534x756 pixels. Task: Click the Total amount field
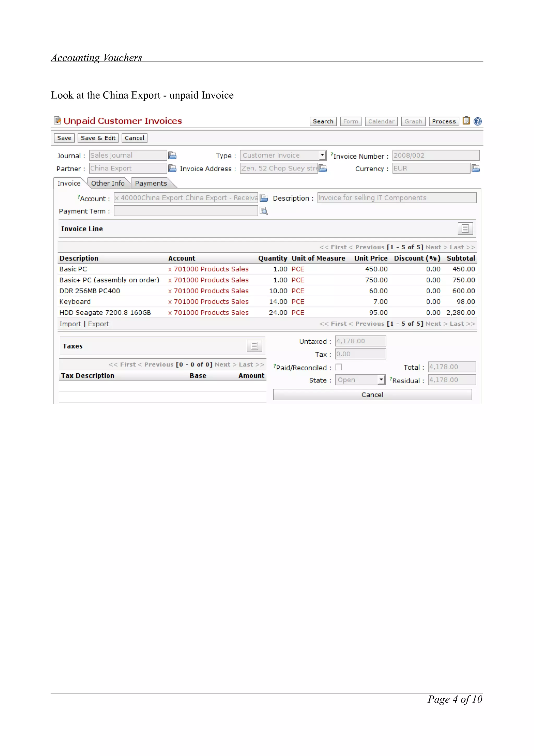click(452, 367)
